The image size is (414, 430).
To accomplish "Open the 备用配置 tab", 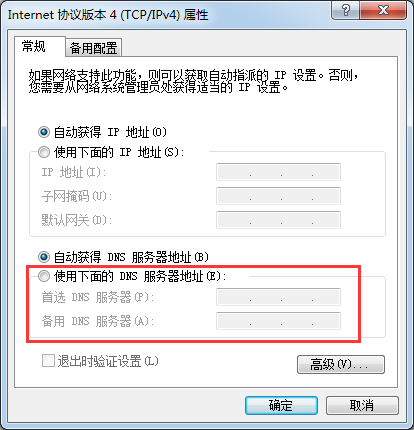I will pyautogui.click(x=93, y=48).
